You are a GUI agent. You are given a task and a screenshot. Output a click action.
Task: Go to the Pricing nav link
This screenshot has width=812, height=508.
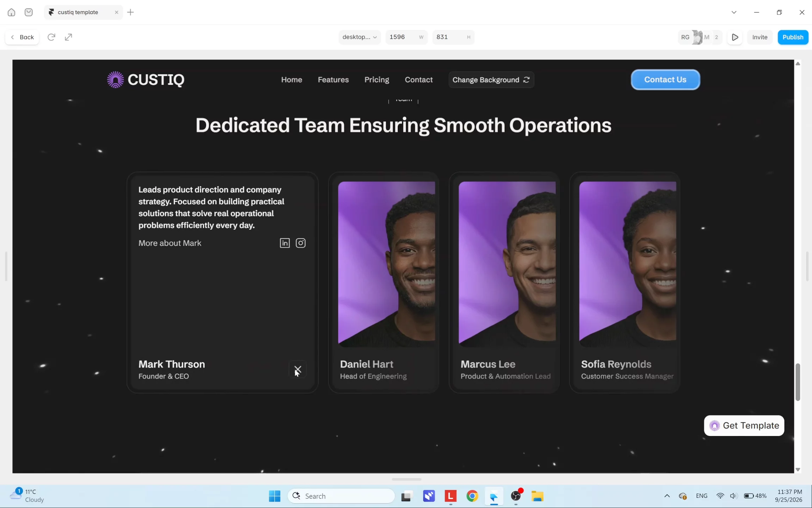coord(376,80)
